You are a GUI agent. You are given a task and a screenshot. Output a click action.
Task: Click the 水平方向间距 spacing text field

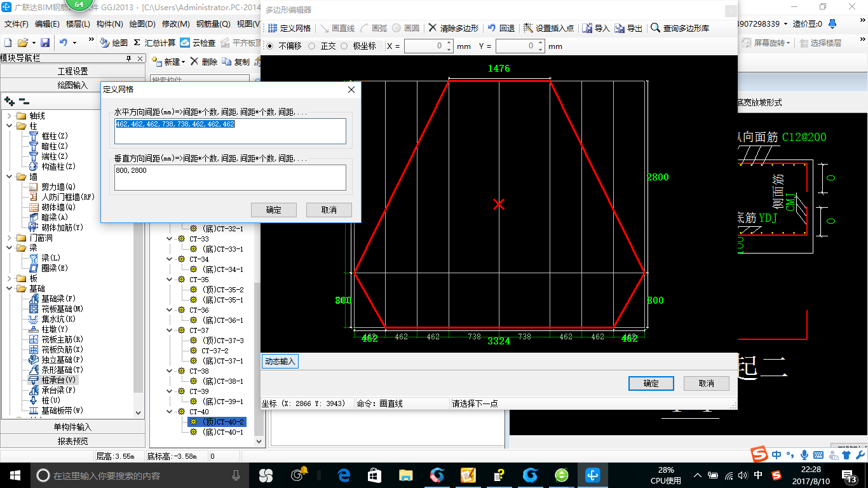click(x=230, y=131)
